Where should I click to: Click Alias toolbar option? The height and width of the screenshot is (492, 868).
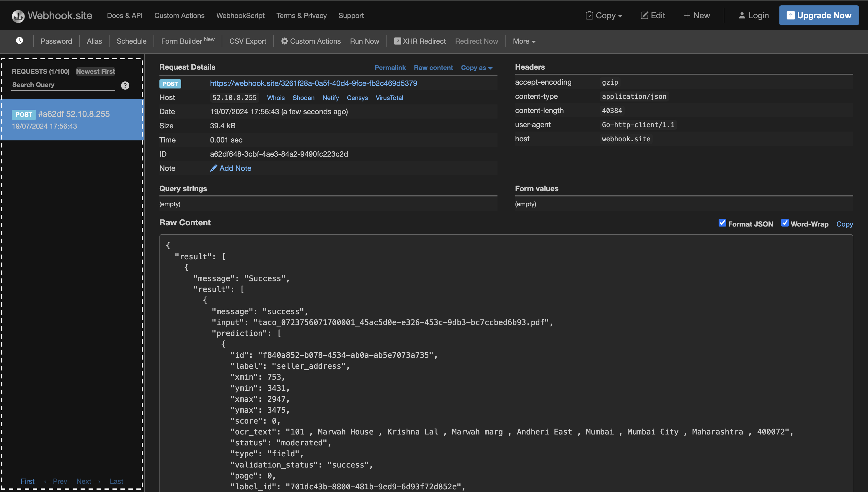94,41
